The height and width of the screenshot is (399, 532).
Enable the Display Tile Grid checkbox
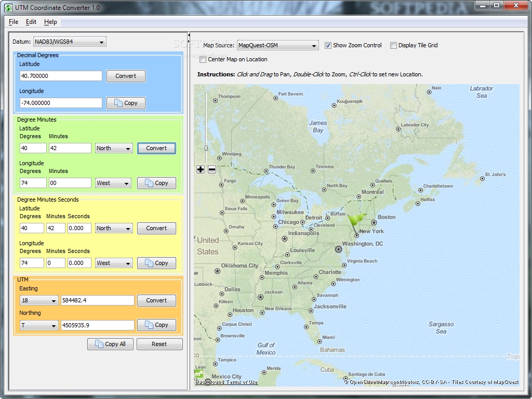point(393,46)
